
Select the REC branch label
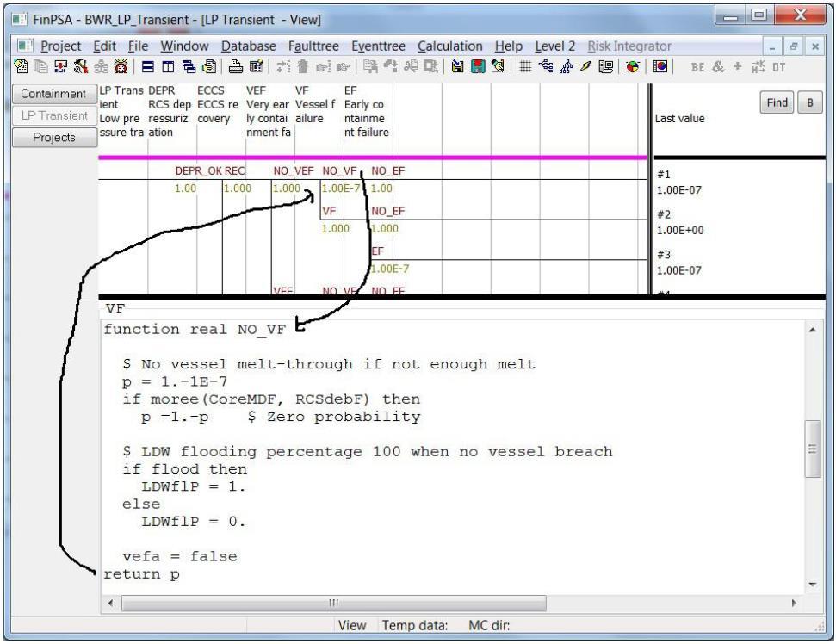(234, 171)
